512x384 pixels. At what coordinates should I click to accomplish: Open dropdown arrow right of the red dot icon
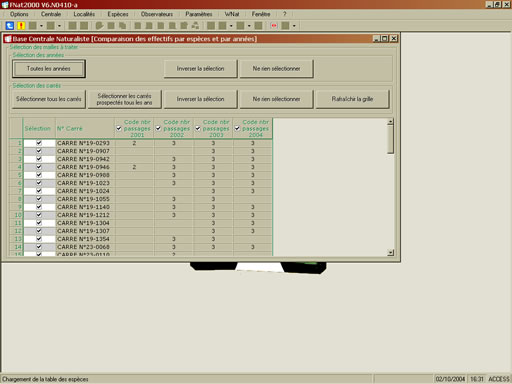[294, 26]
